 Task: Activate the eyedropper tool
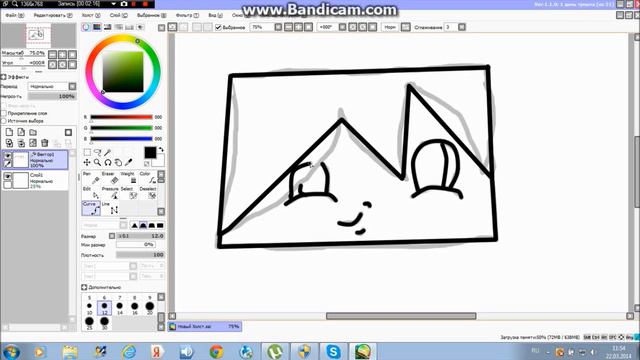coord(129,162)
